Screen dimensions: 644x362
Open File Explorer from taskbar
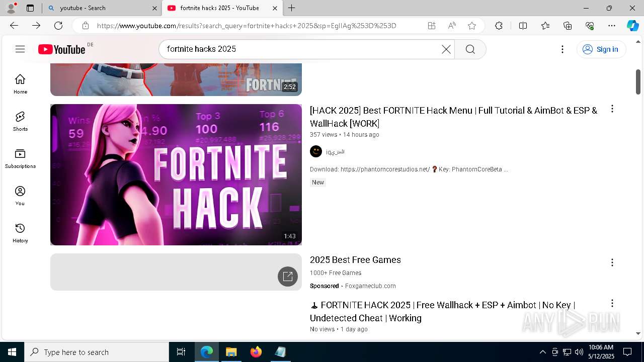(231, 352)
